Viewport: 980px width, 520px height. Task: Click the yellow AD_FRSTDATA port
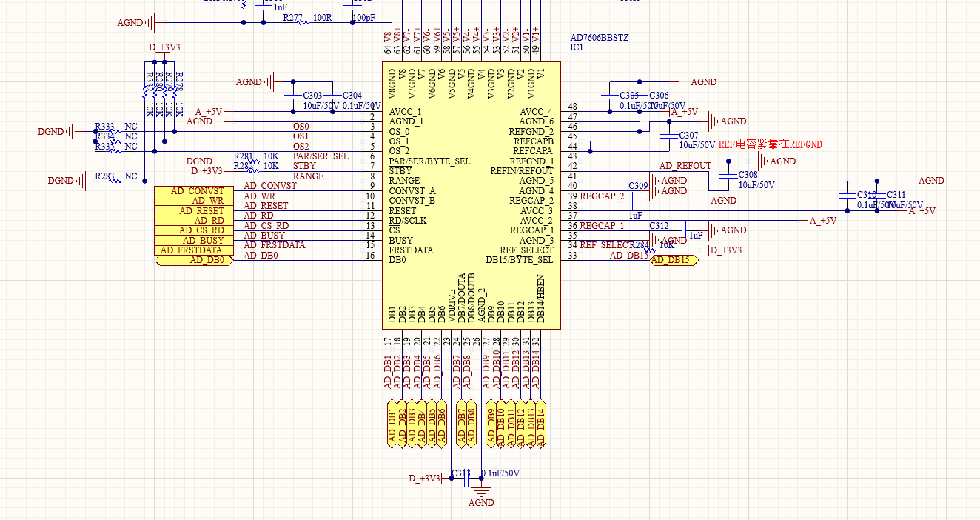[x=193, y=250]
